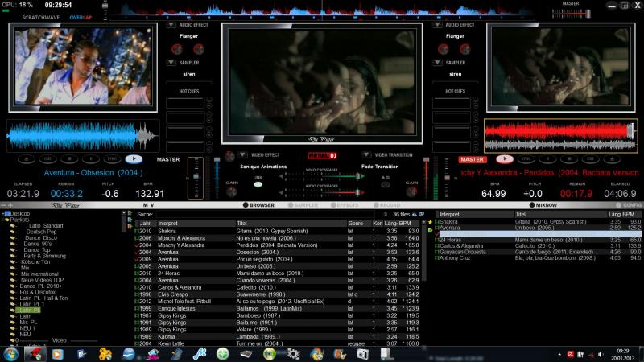
Task: Click the video effect activation knob
Action: point(229,156)
